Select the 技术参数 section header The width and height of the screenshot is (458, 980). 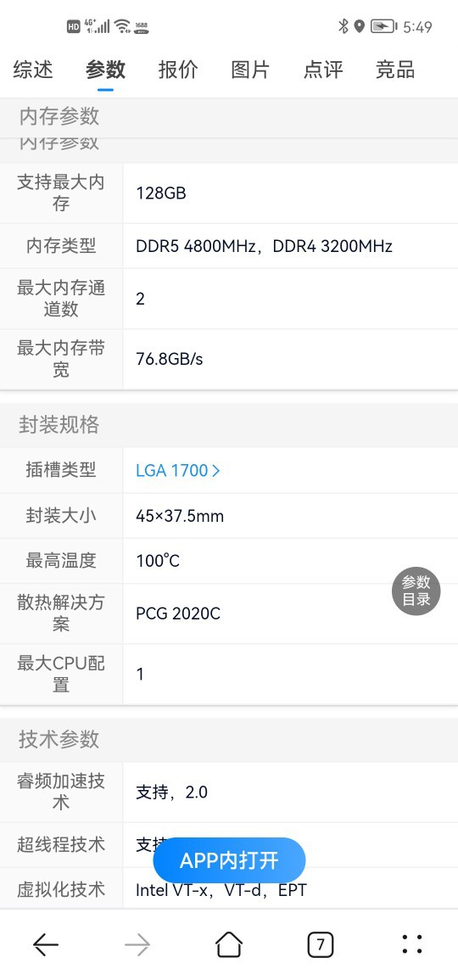(59, 739)
